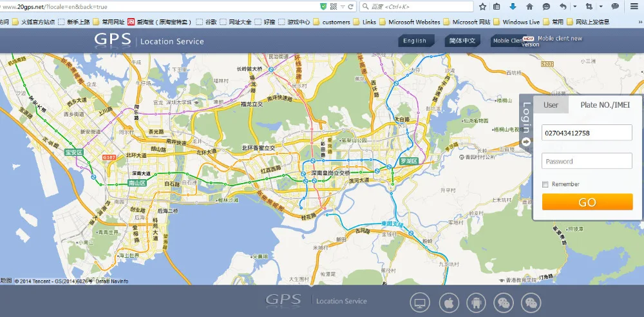Click the Android client icon in footer

[x=476, y=303]
